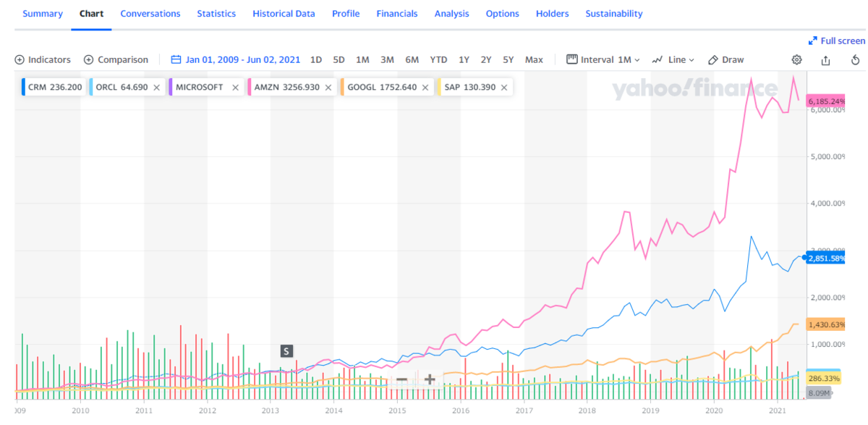Viewport: 868px width, 425px height.
Task: Open the Financials tab
Action: coord(397,14)
